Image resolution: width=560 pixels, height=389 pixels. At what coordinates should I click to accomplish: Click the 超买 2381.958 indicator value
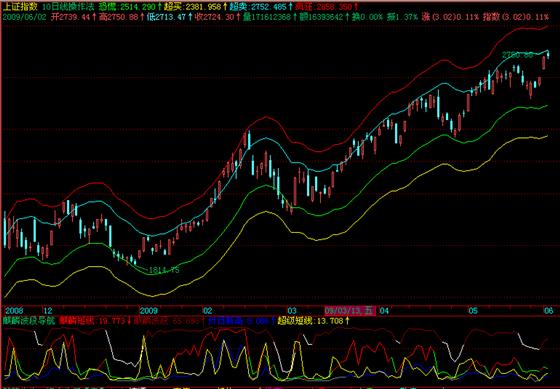click(192, 6)
